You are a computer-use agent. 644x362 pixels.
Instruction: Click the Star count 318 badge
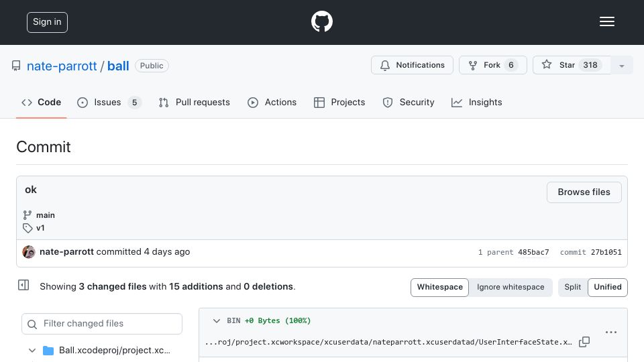(590, 65)
